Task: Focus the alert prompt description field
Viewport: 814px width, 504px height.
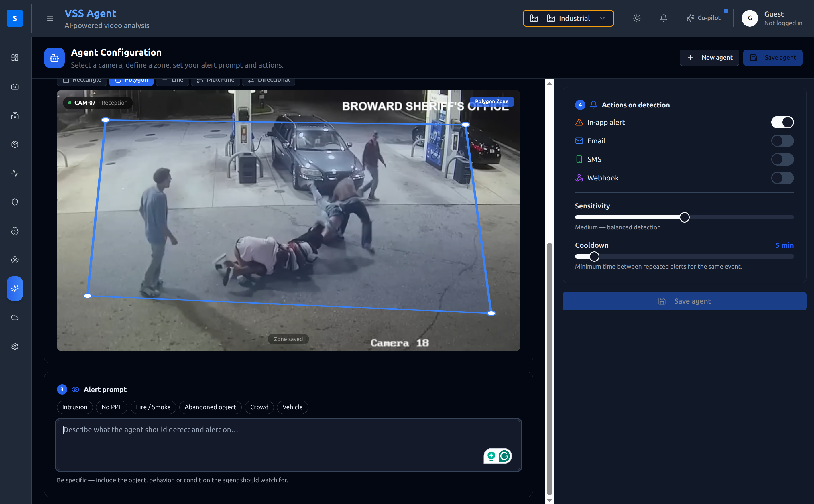Action: [288, 445]
